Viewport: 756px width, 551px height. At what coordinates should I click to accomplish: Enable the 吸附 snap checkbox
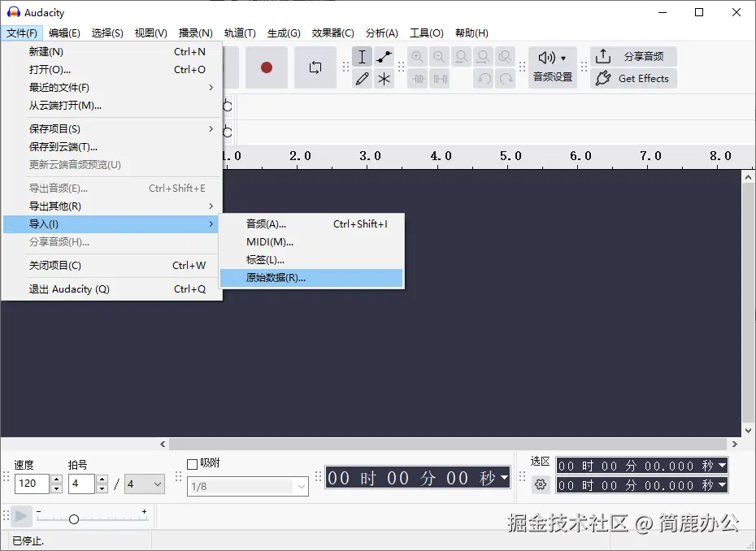192,464
